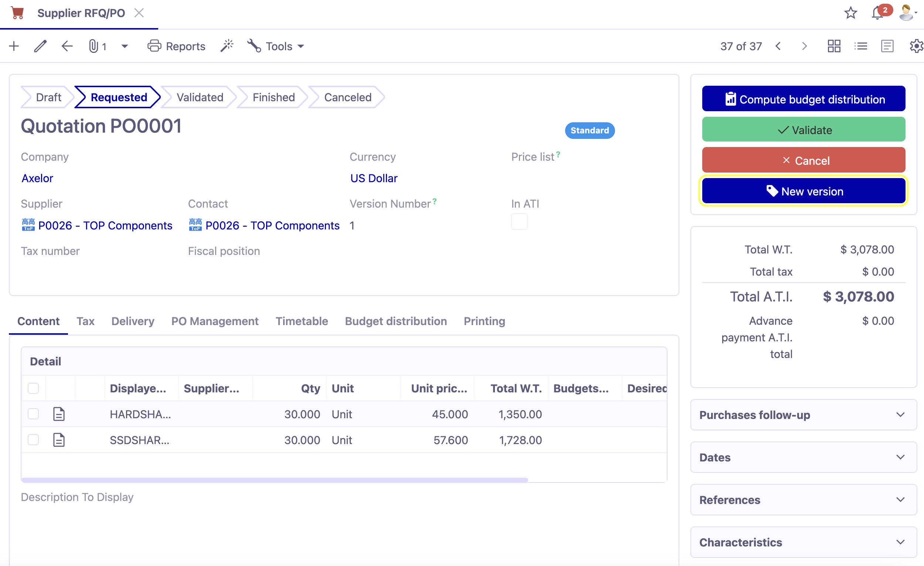Open the Tax tab
924x566 pixels.
pos(85,321)
